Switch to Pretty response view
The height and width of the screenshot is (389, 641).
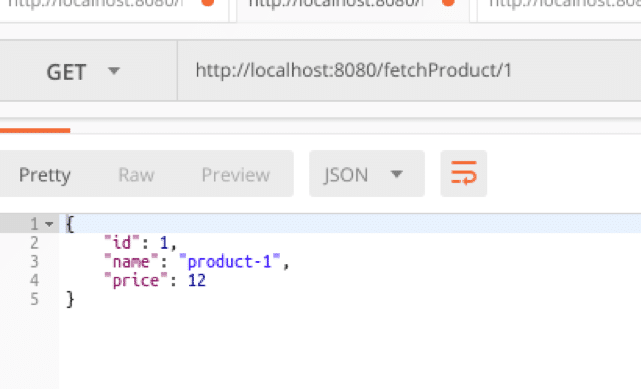coord(45,175)
